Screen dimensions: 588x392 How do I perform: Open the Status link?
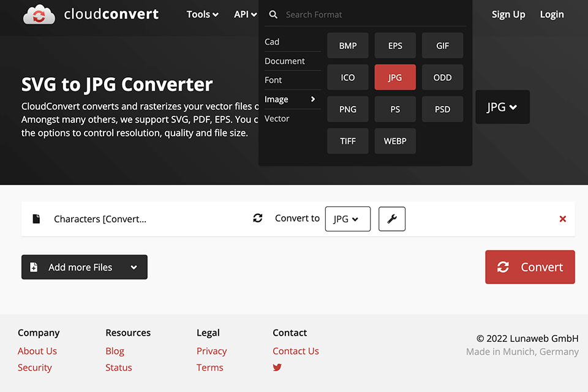point(118,367)
